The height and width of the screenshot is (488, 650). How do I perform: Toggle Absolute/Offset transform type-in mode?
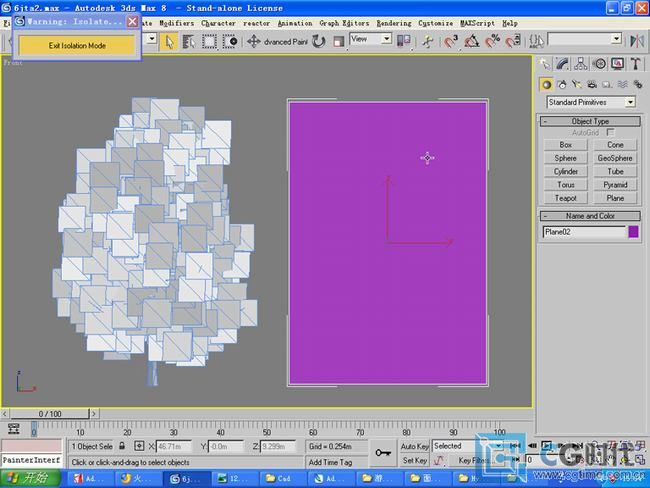point(139,446)
